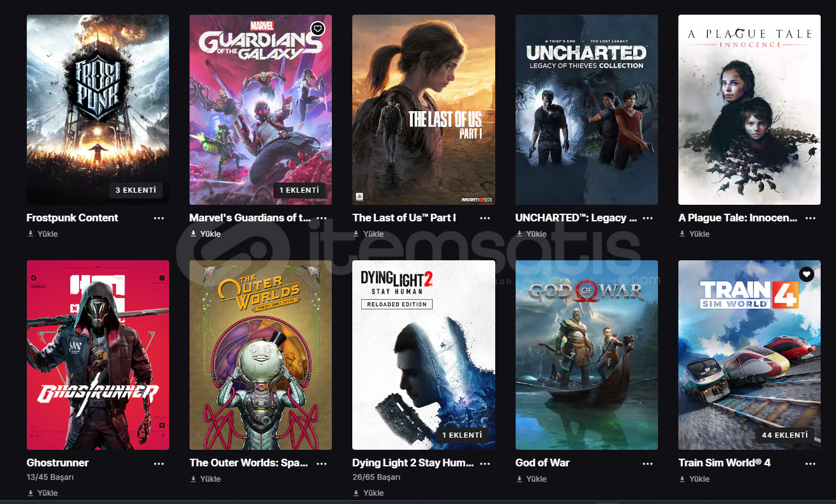
Task: Click Yükle under Ghostrunner
Action: point(48,493)
